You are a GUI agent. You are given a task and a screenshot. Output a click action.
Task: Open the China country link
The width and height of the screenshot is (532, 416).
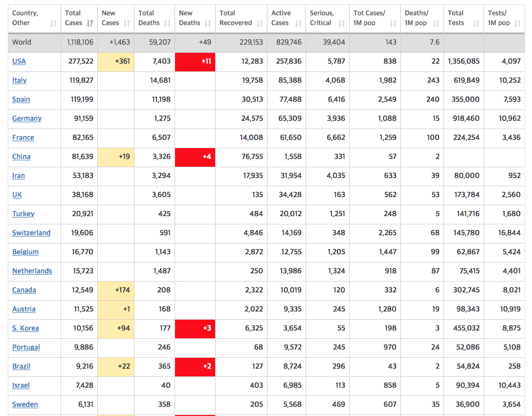click(x=22, y=156)
